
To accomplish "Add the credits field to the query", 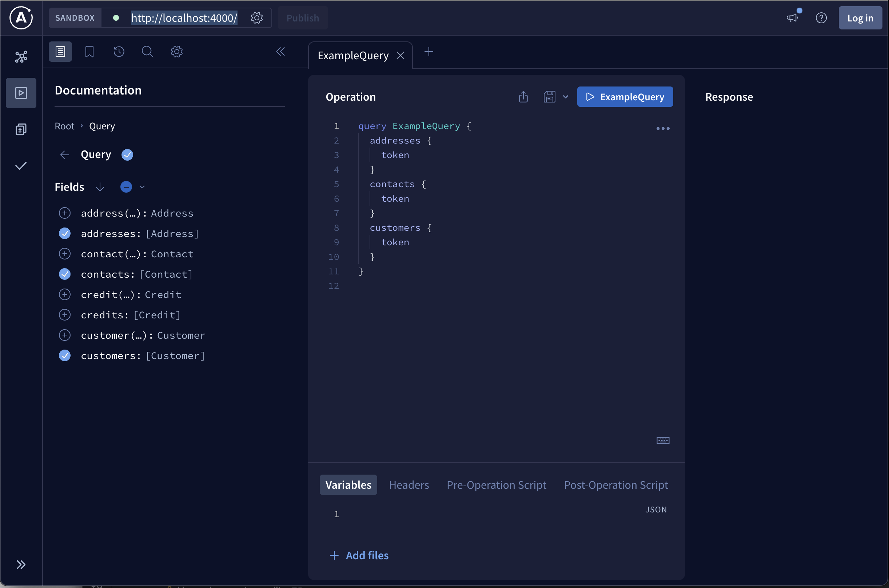I will point(65,315).
